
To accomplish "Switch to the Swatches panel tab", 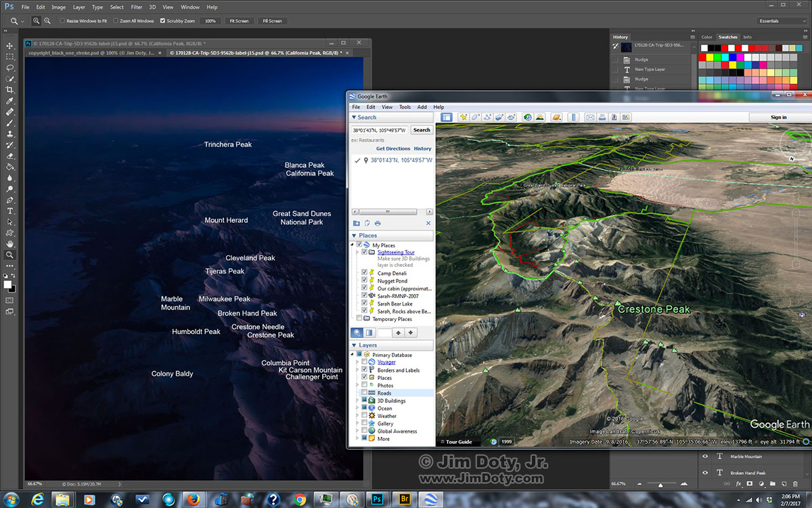I will click(x=728, y=37).
